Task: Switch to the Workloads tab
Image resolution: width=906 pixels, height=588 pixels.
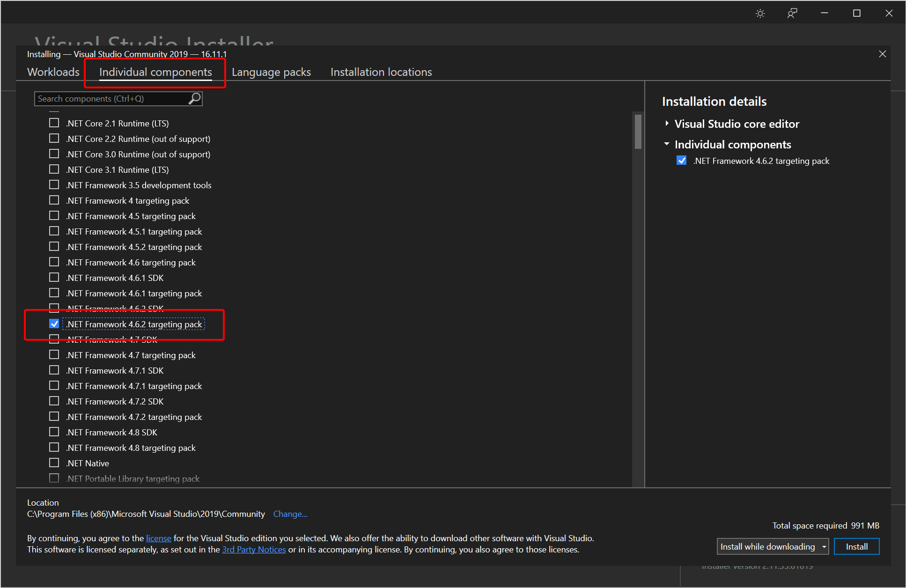Action: pyautogui.click(x=53, y=72)
